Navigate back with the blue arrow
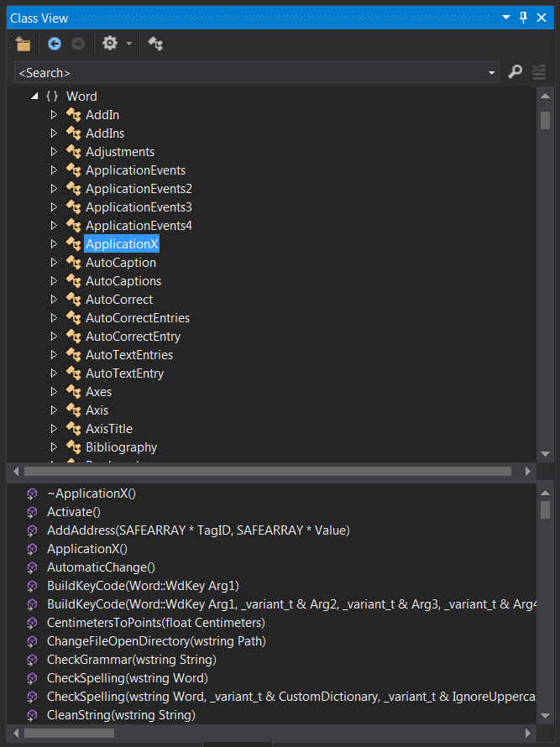Screen dimensions: 560x747 click(x=55, y=44)
